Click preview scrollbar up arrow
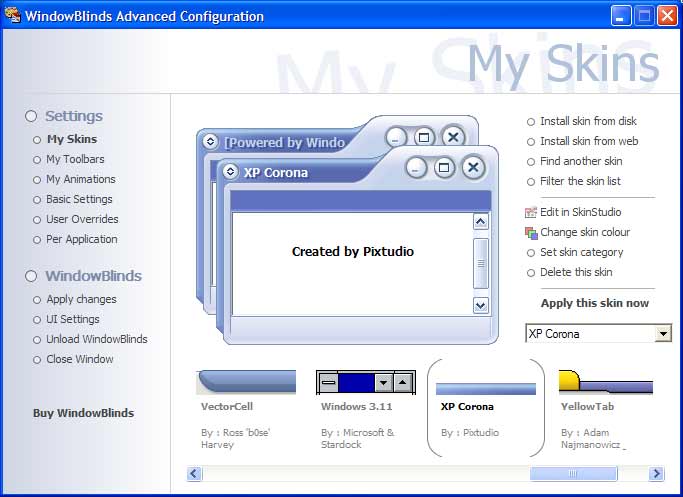This screenshot has height=497, width=683. (x=480, y=222)
